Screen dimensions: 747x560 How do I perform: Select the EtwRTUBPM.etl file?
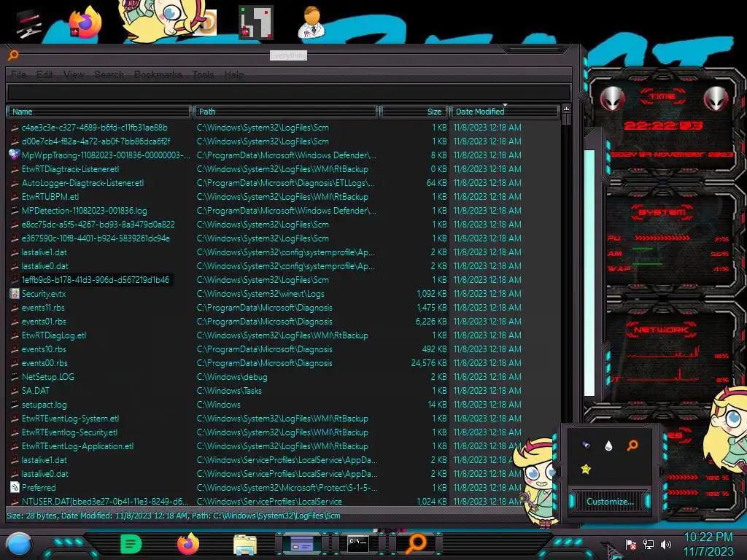pos(50,197)
